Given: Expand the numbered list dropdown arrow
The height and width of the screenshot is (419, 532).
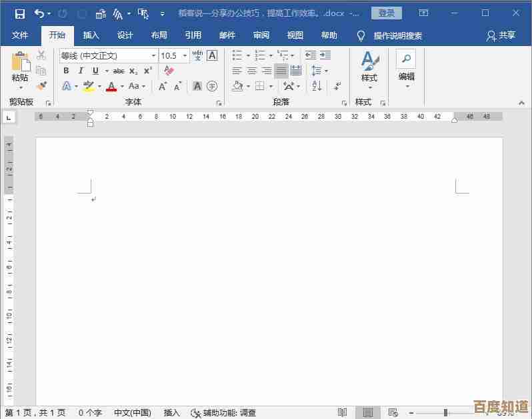Looking at the screenshot, I should 271,55.
